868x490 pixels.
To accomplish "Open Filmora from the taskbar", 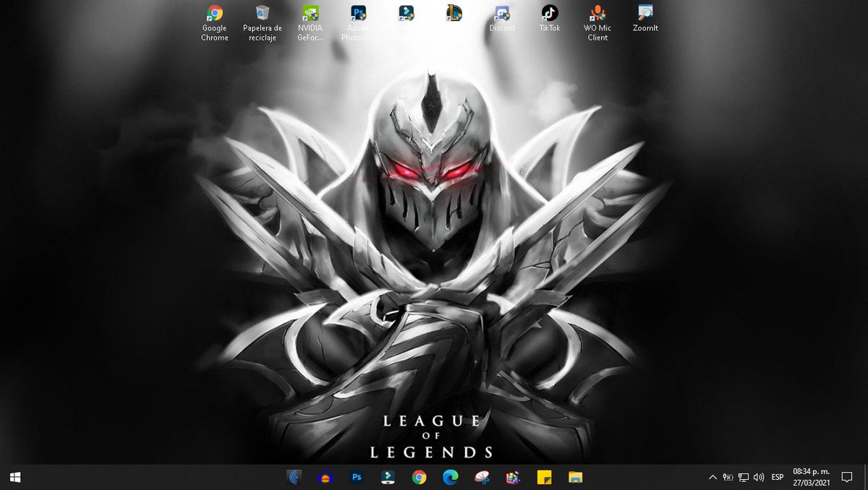I will coord(388,477).
